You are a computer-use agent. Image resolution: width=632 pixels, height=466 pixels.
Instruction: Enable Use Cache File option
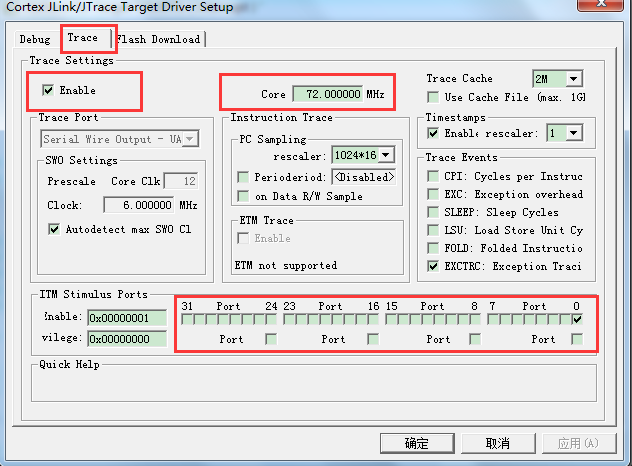pyautogui.click(x=433, y=97)
